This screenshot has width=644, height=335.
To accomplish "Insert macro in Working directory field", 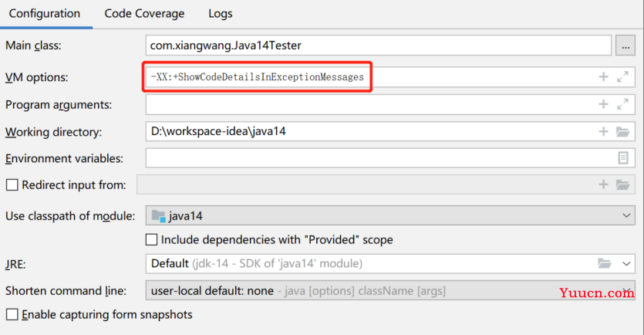I will click(x=603, y=131).
